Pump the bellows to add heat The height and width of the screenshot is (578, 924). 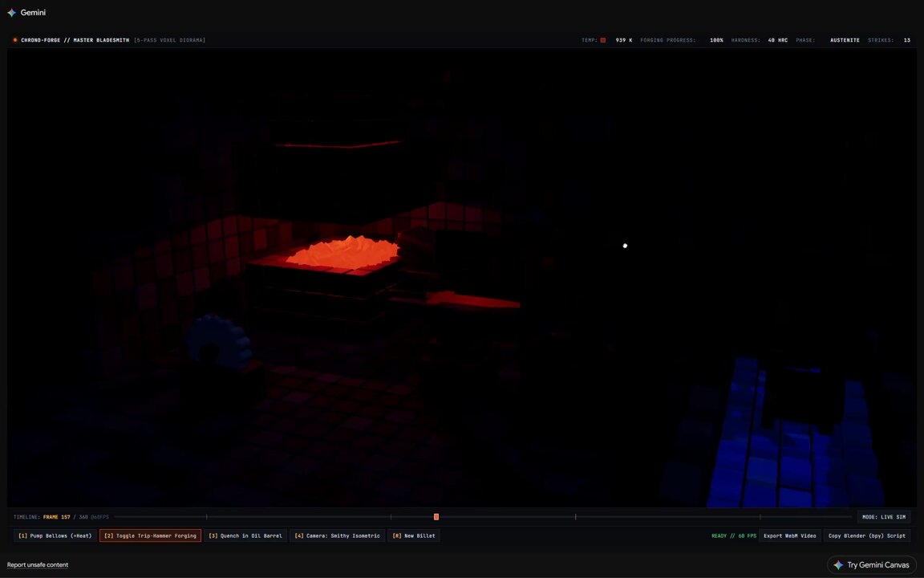pyautogui.click(x=55, y=535)
